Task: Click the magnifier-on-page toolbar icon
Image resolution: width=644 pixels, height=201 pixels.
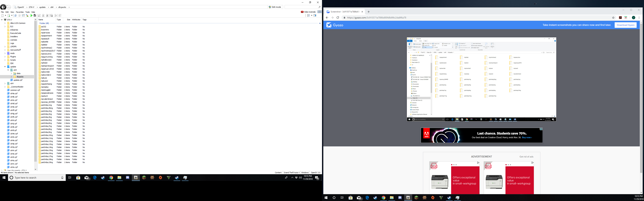Action: click(39, 15)
